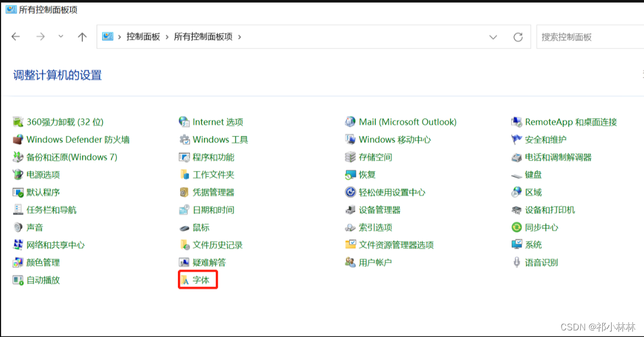Open the 设备管理器 link
This screenshot has width=644, height=337.
coord(379,210)
